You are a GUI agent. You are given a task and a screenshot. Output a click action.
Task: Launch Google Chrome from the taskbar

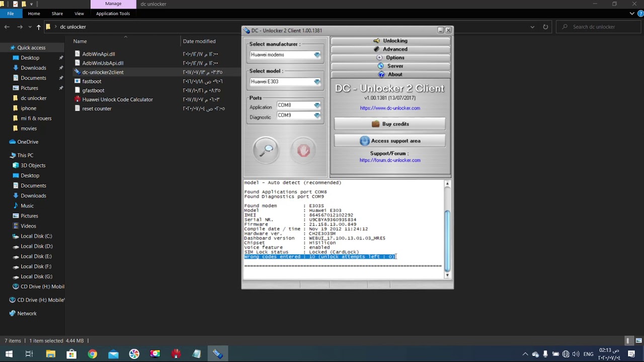point(92,354)
